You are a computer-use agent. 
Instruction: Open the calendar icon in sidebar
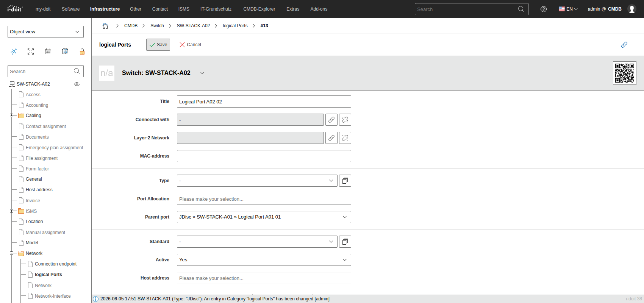48,52
